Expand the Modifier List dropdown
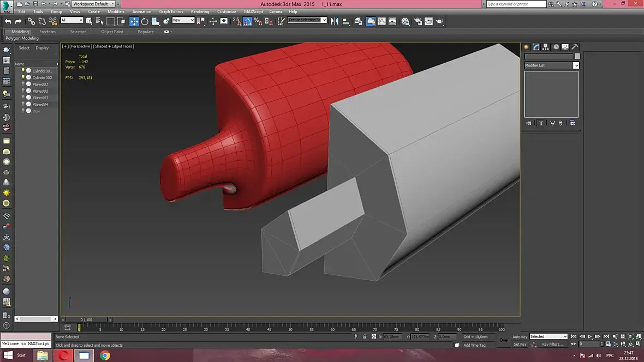Image resolution: width=644 pixels, height=362 pixels. 576,65
